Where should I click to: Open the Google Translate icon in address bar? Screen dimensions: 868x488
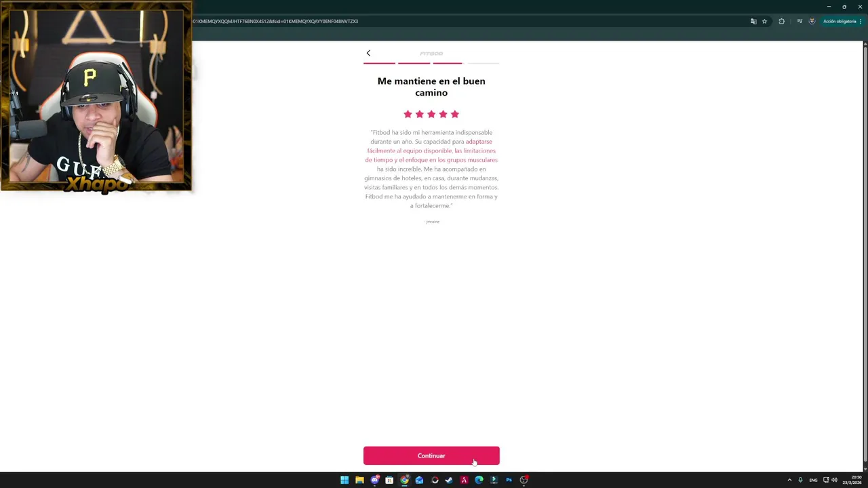point(753,21)
